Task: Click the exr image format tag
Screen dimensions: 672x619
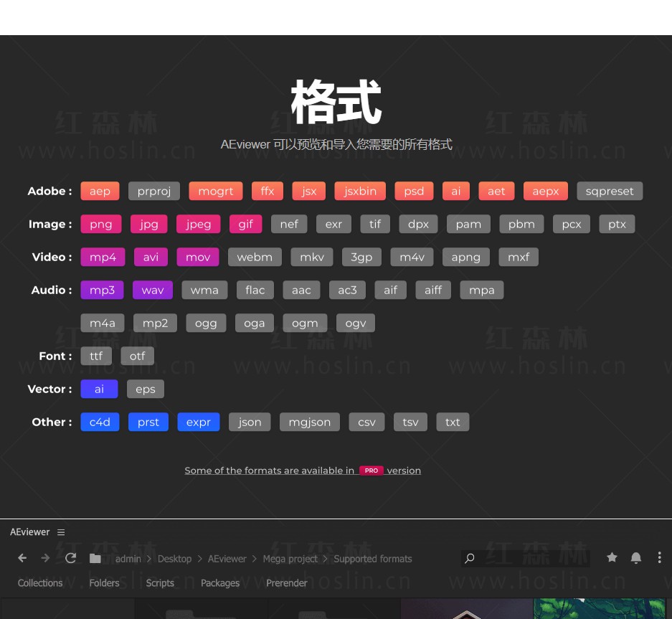Action: pos(333,225)
